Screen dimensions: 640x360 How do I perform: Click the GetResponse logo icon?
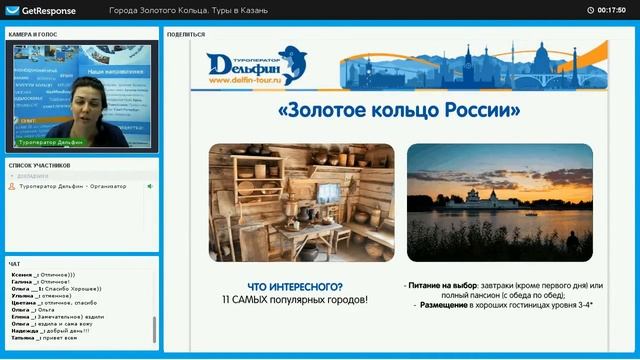click(x=13, y=11)
